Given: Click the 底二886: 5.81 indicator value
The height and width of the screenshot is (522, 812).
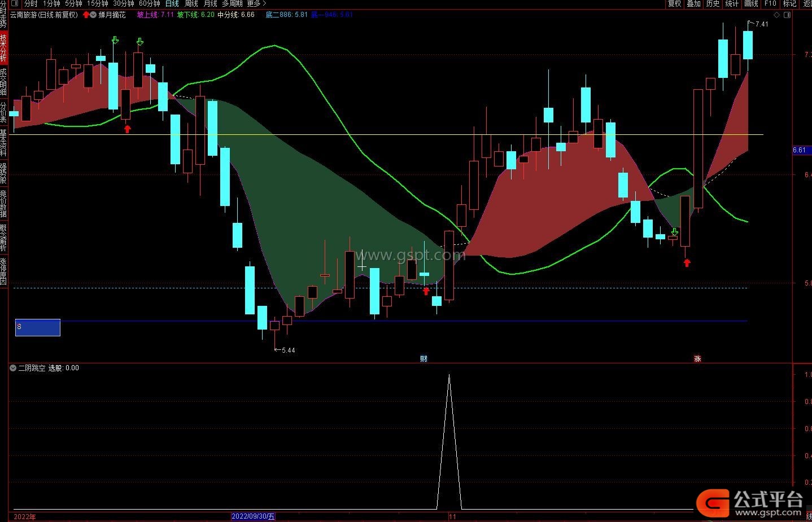Looking at the screenshot, I should click(x=287, y=15).
